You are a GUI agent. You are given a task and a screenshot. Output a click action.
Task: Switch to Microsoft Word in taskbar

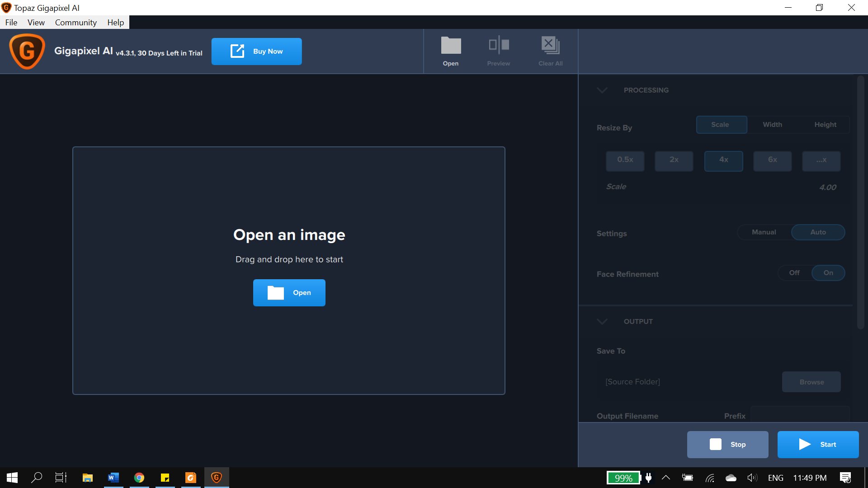(113, 478)
